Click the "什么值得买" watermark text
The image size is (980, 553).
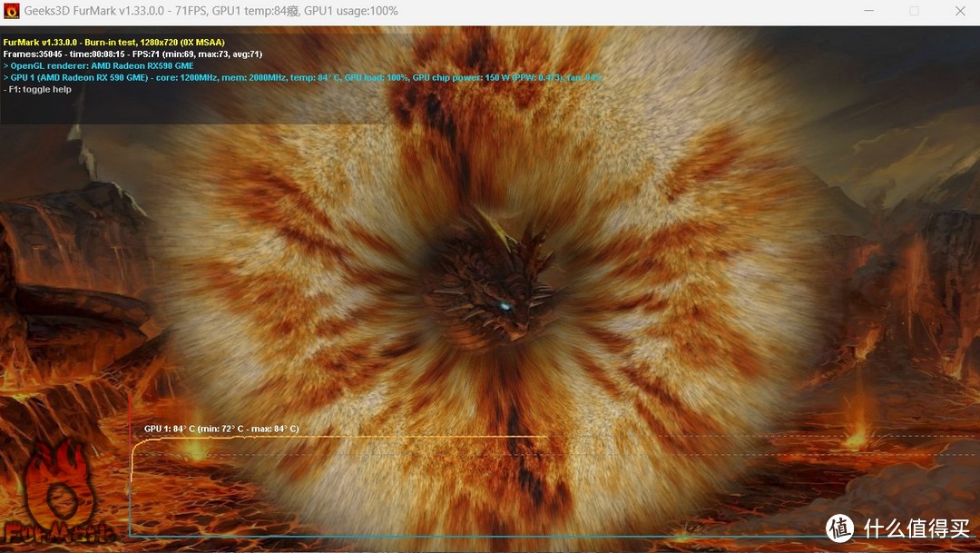click(916, 528)
